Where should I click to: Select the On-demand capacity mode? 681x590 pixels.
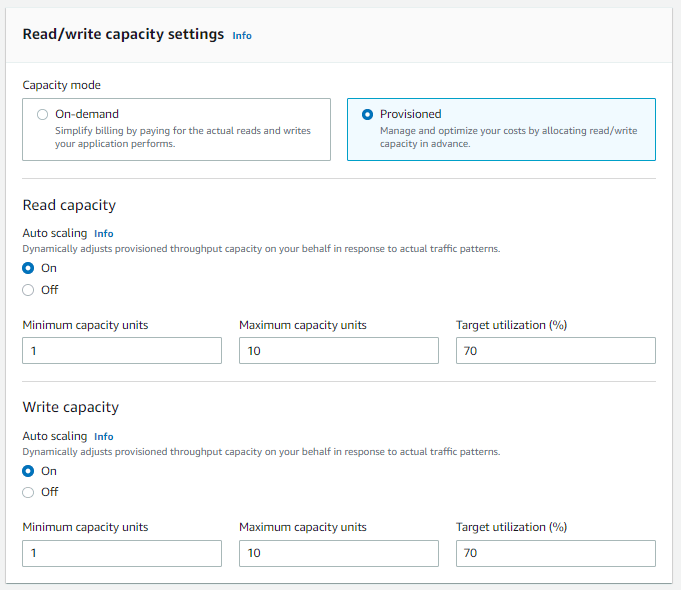pos(42,115)
